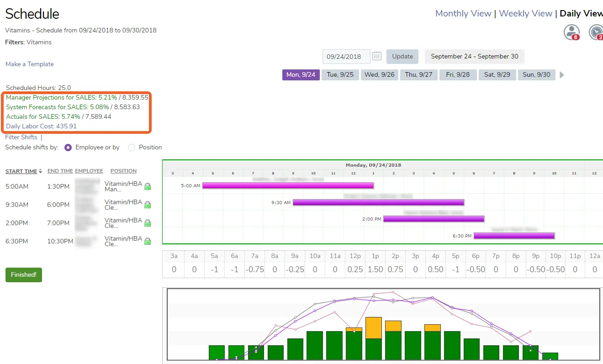Image resolution: width=603 pixels, height=364 pixels.
Task: Switch to the Sun, 9/30 day tab
Action: click(x=536, y=75)
